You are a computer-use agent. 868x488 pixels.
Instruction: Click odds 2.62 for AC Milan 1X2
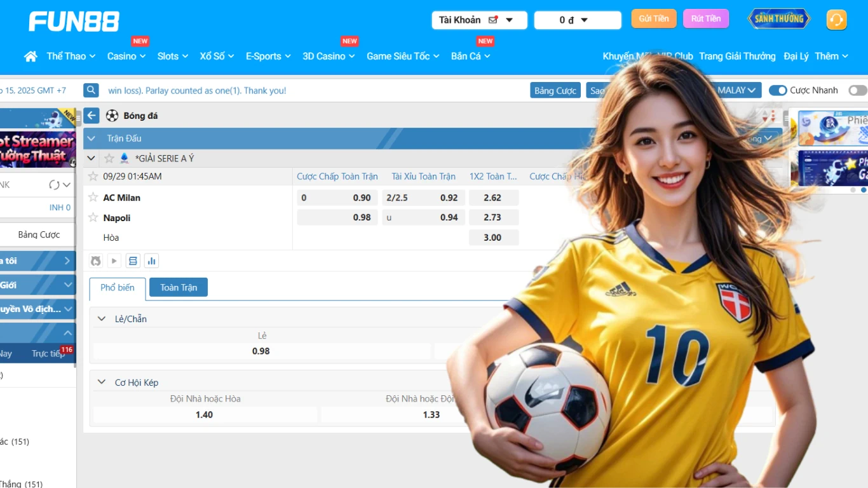(494, 197)
